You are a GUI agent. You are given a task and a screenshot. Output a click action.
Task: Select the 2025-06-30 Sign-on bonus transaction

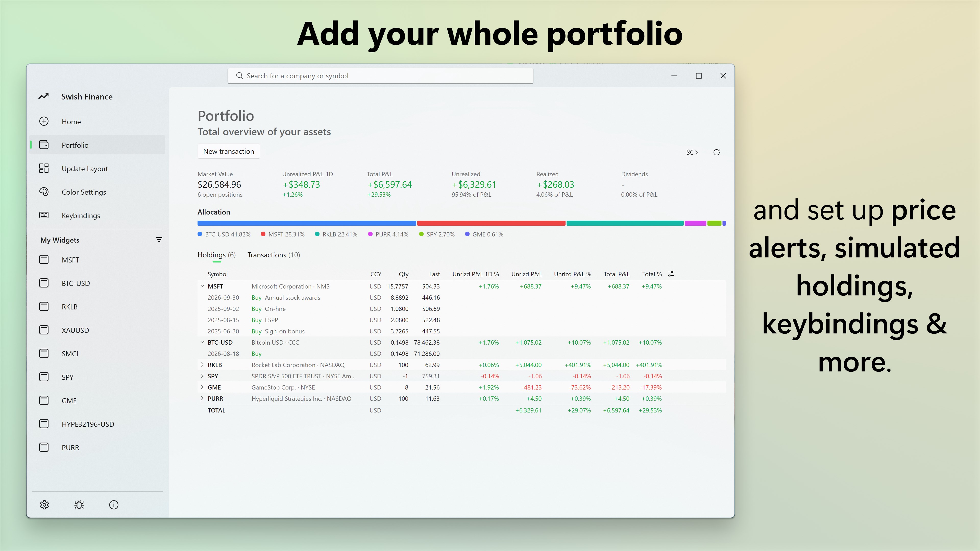461,331
